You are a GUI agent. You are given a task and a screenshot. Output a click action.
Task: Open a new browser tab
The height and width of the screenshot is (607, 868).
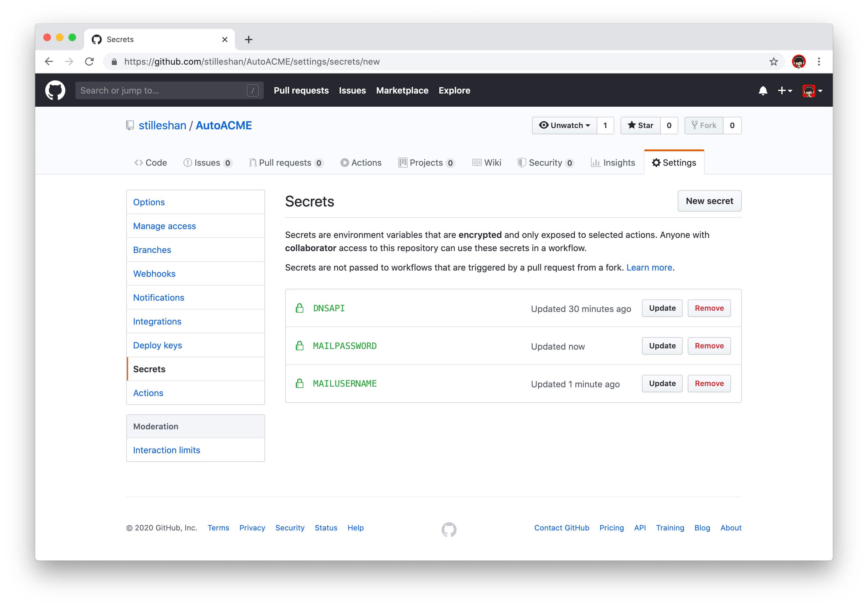248,40
